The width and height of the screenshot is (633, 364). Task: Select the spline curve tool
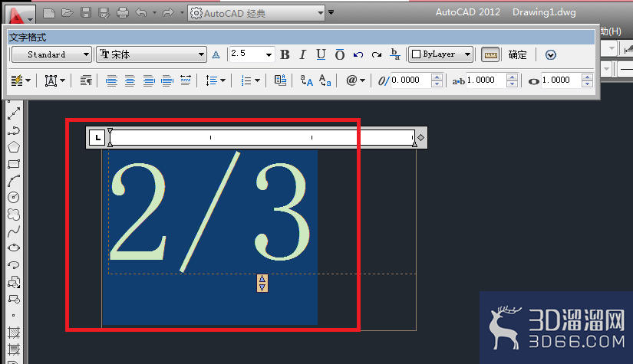point(14,231)
